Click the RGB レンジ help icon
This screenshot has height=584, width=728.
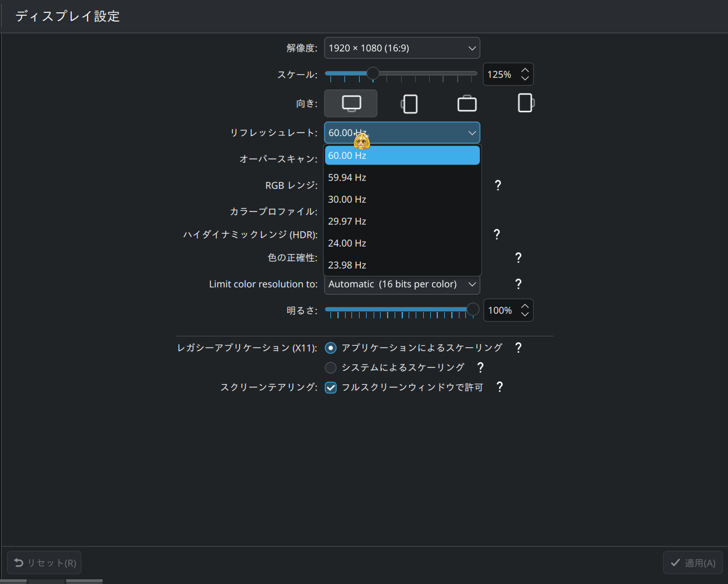497,185
